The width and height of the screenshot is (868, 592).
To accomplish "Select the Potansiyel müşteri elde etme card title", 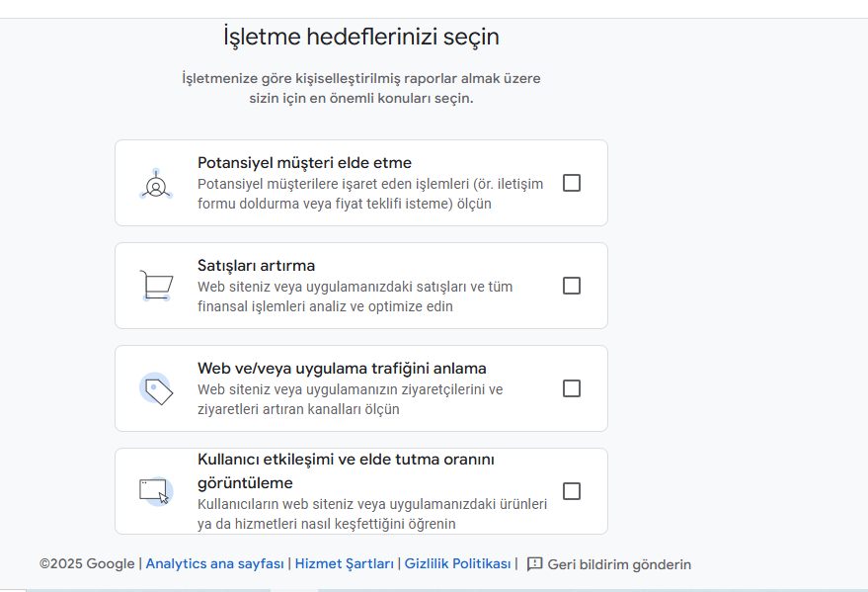I will [x=304, y=163].
